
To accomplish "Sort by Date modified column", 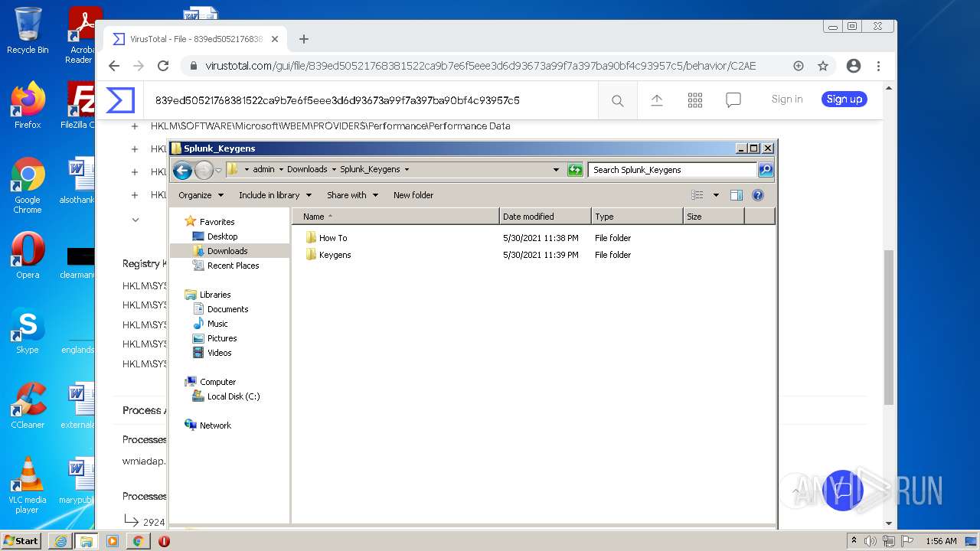I will pyautogui.click(x=545, y=217).
